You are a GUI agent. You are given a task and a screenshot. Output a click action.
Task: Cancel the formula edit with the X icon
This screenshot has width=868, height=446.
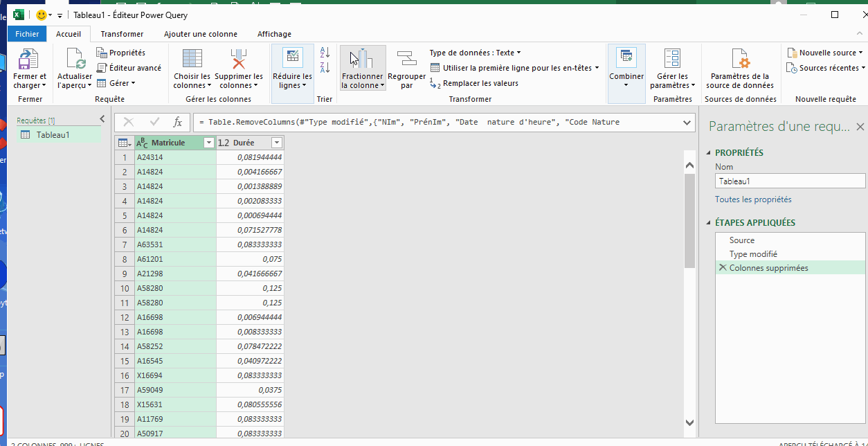(129, 122)
